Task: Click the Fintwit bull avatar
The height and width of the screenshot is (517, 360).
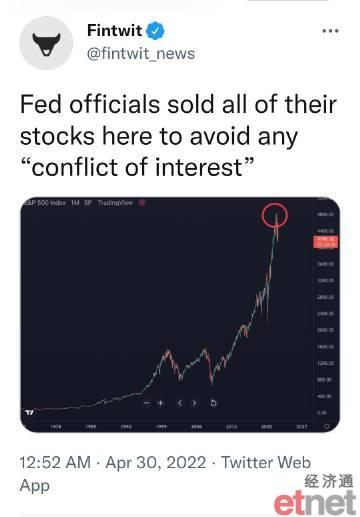Action: 46,43
